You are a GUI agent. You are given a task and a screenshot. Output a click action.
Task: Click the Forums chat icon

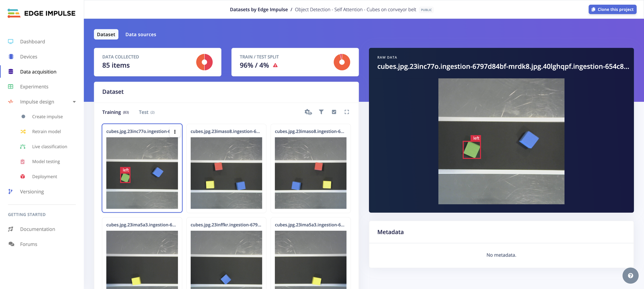(11, 244)
